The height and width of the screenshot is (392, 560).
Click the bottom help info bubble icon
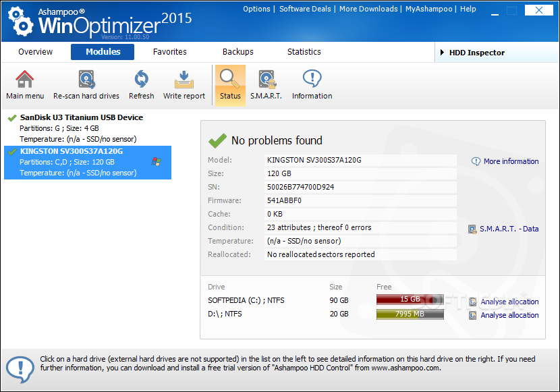(20, 369)
